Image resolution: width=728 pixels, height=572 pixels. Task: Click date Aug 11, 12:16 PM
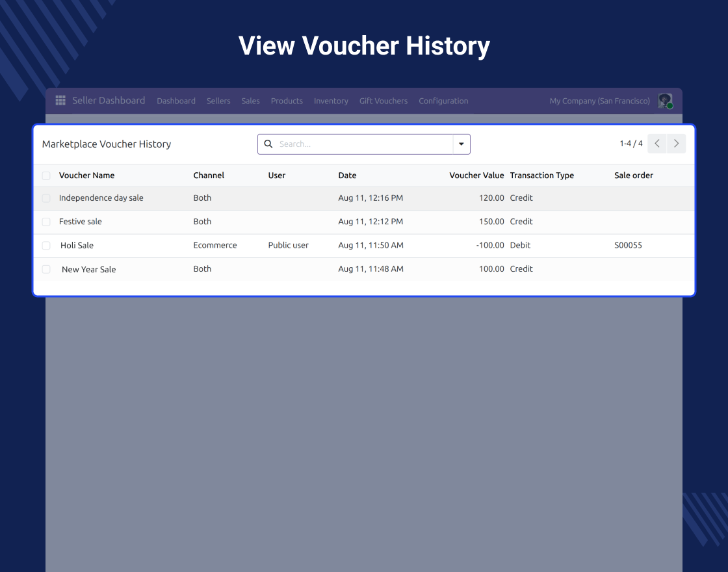(370, 198)
